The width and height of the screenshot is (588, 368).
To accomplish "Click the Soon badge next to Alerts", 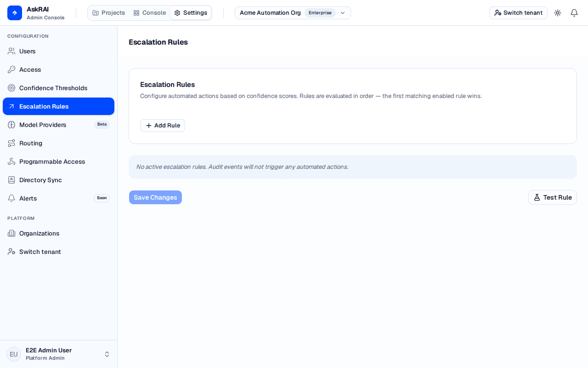I will [102, 198].
